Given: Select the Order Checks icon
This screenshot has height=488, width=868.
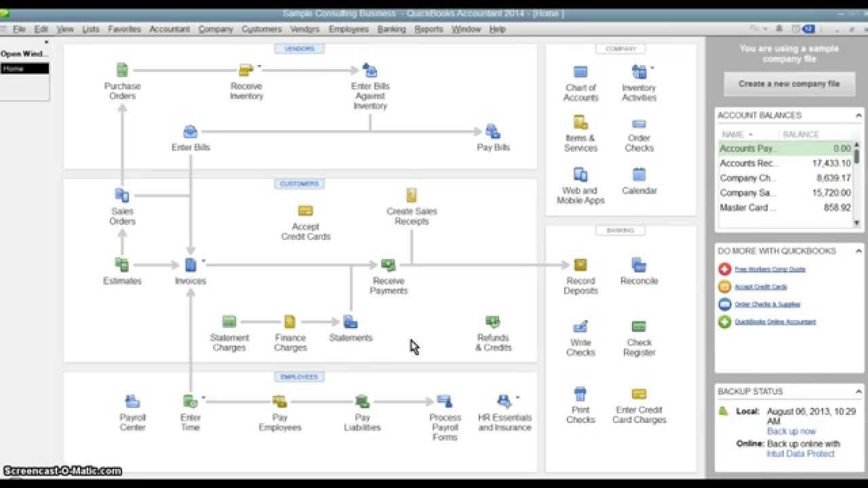Looking at the screenshot, I should tap(639, 124).
